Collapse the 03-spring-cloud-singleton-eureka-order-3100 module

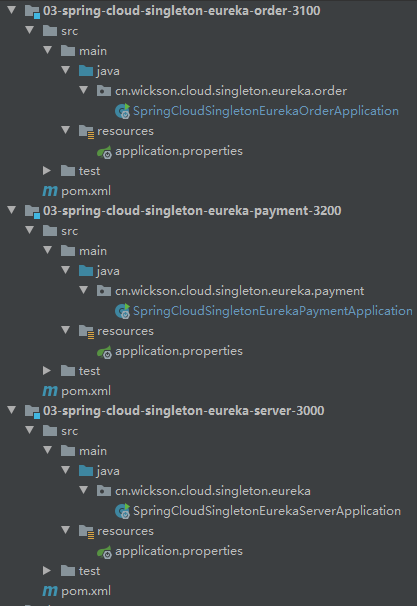12,10
